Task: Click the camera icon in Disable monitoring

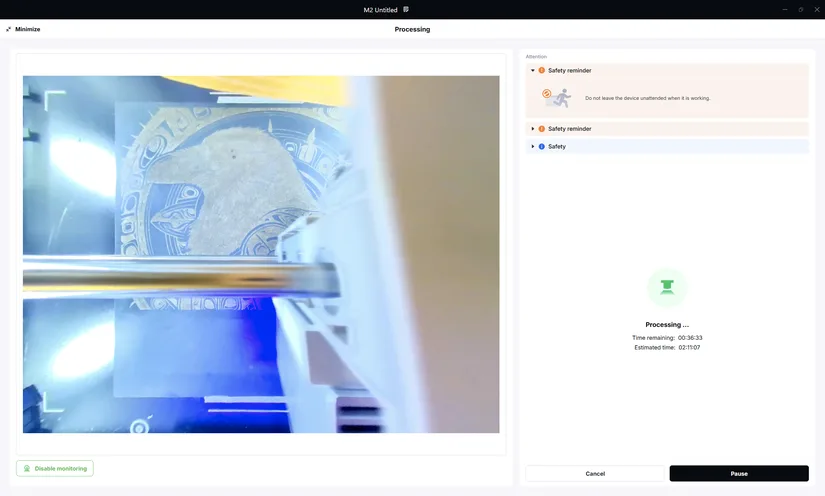Action: (x=27, y=469)
